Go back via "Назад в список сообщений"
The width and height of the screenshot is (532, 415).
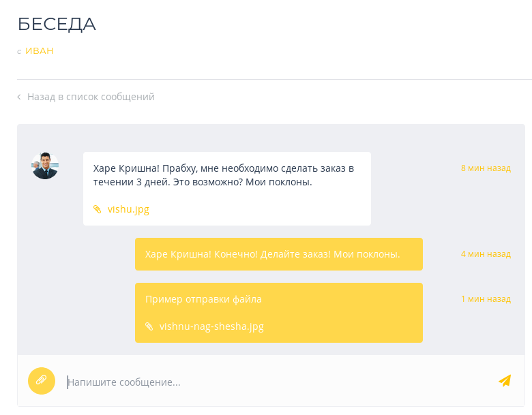point(91,97)
